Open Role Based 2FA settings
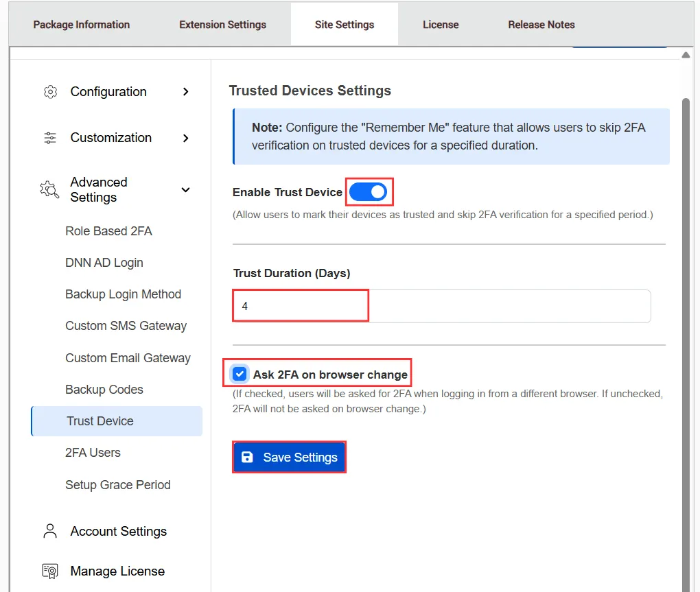This screenshot has height=592, width=700. tap(108, 231)
